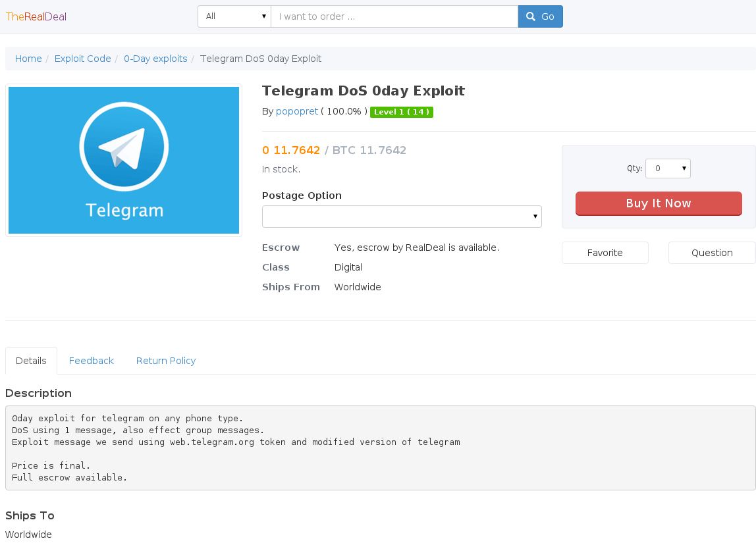Open the Return Policy tab
This screenshot has width=756, height=547.
coord(166,361)
